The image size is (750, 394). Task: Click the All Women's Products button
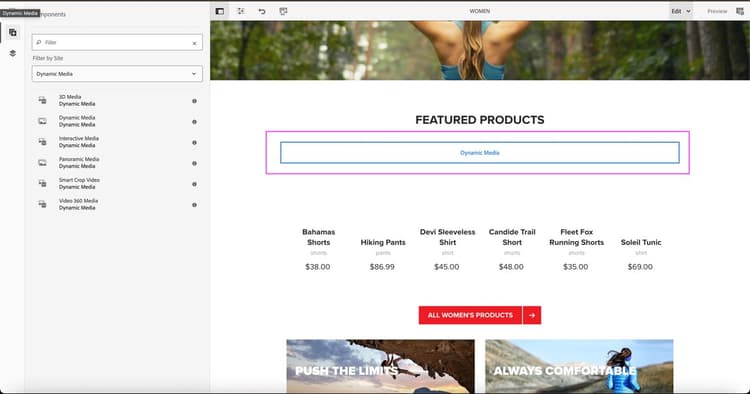click(x=470, y=315)
